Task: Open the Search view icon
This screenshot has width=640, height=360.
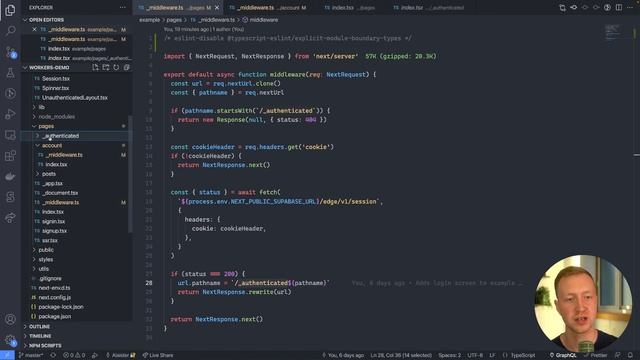Action: tap(10, 31)
